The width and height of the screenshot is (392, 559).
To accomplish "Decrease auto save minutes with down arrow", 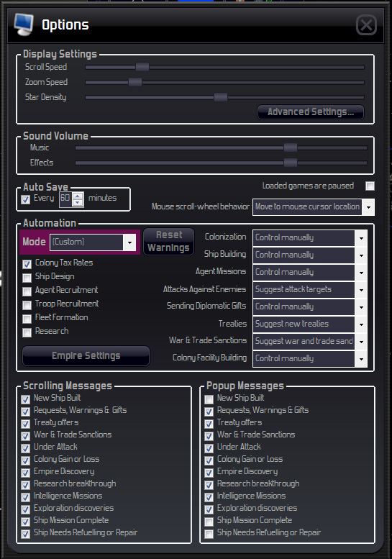I will pos(78,202).
